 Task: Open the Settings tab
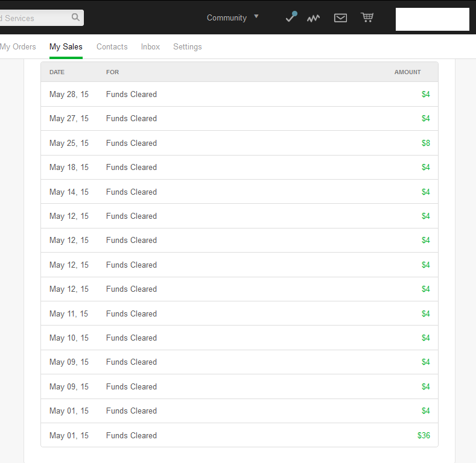pos(187,46)
